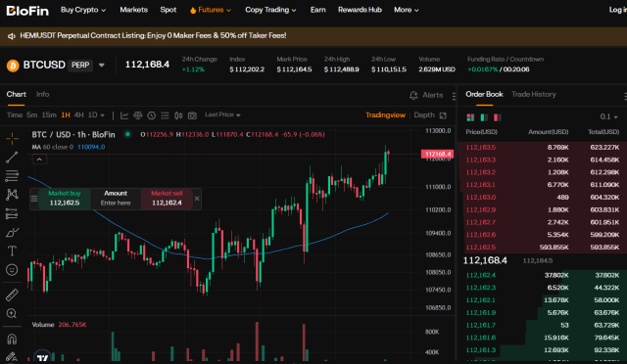Image resolution: width=627 pixels, height=364 pixels.
Task: Open the 0.1 price grouping dropdown
Action: [x=608, y=116]
